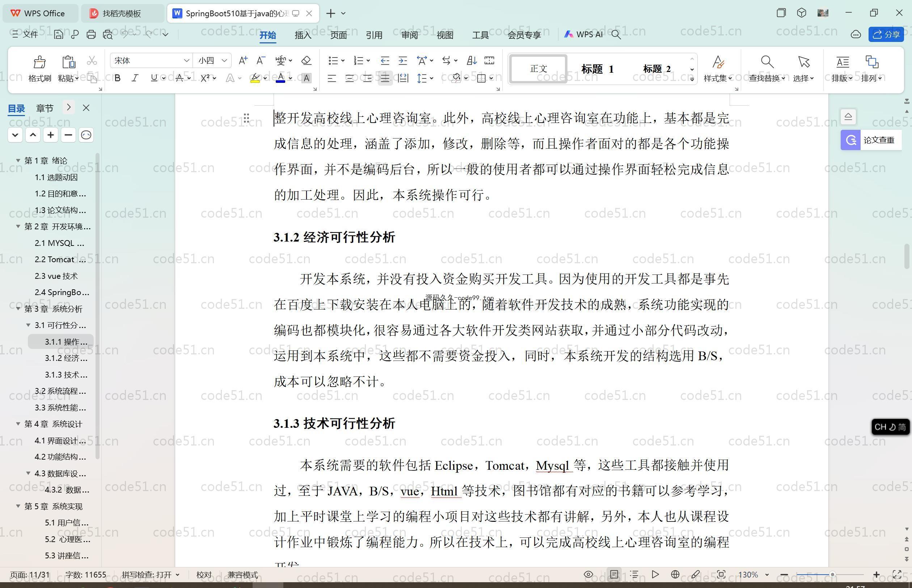Decrease font size with A- icon

pyautogui.click(x=261, y=60)
